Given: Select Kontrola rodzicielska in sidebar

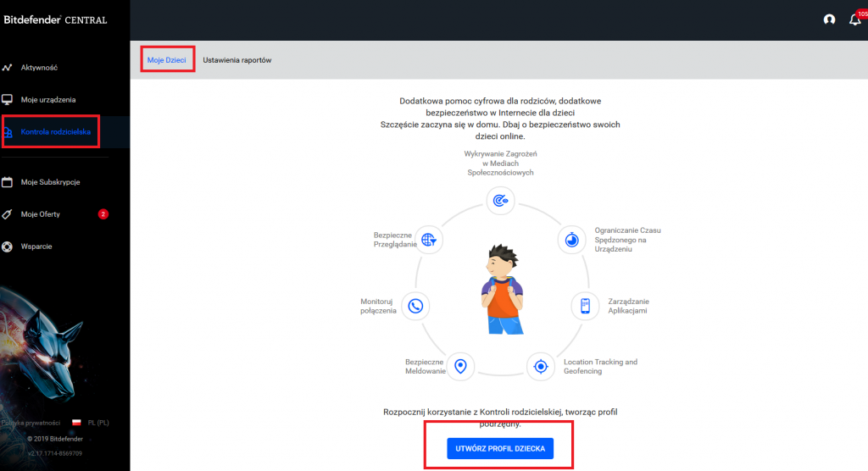Looking at the screenshot, I should click(x=55, y=132).
